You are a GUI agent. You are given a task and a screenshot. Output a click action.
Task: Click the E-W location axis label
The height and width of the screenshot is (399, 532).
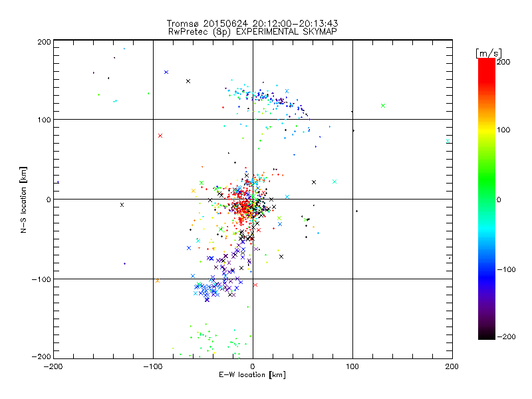tap(252, 375)
